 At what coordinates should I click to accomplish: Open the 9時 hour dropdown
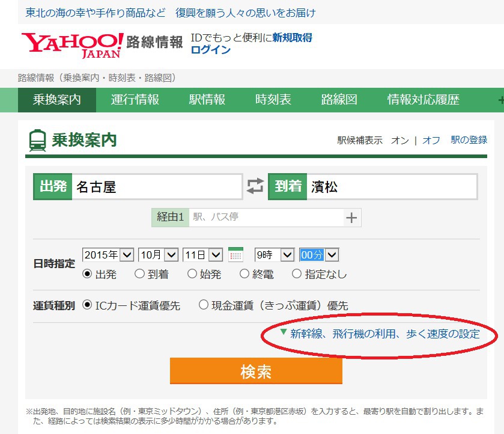[275, 255]
